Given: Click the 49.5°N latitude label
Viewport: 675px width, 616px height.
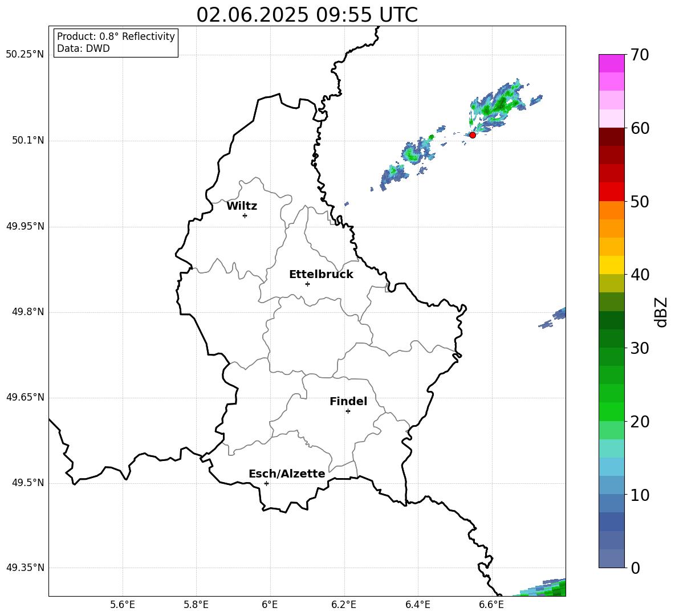Looking at the screenshot, I should click(x=29, y=483).
